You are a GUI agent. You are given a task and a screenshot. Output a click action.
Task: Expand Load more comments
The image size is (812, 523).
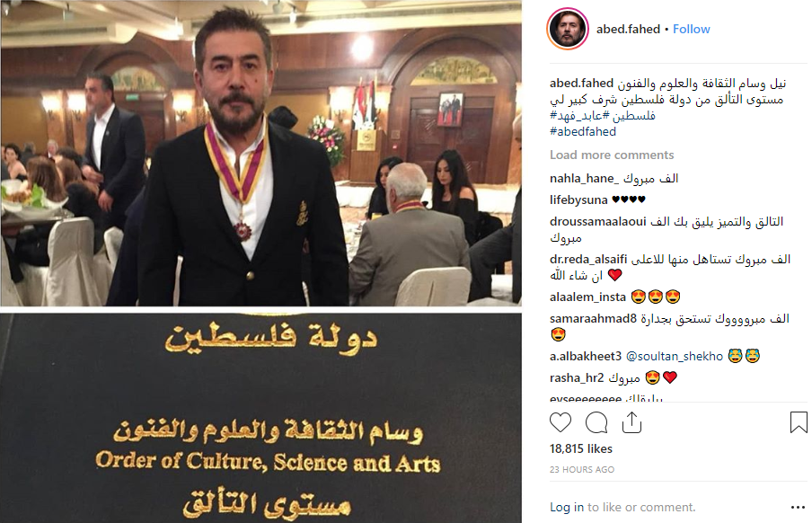click(x=612, y=155)
